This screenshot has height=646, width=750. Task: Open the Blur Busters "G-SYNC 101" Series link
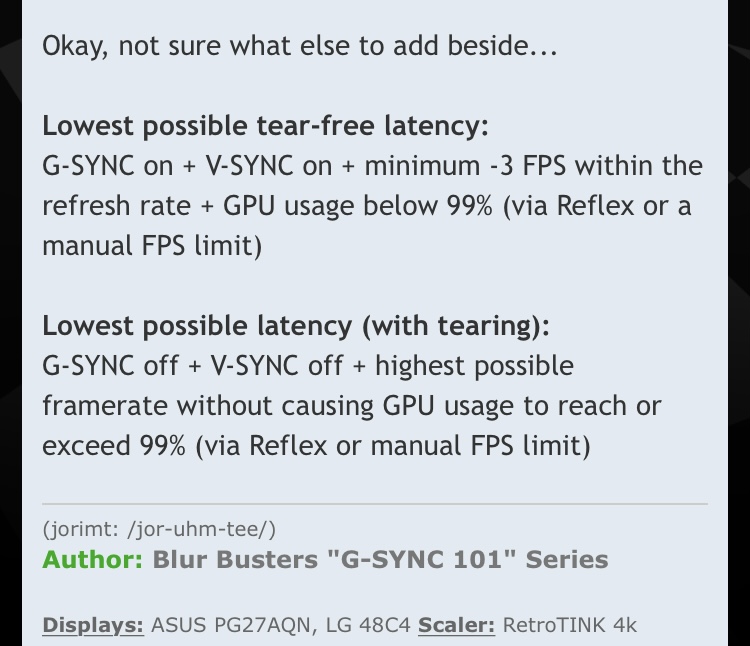(380, 559)
